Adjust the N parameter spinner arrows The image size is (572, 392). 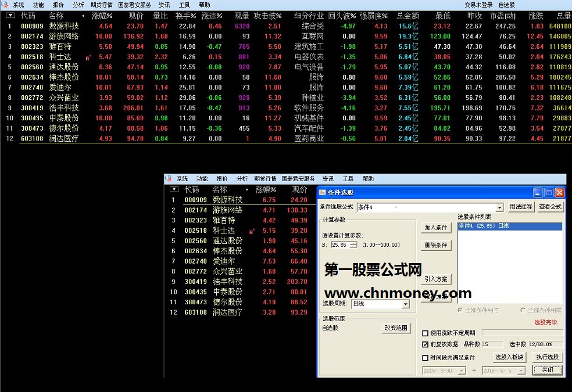pos(353,245)
